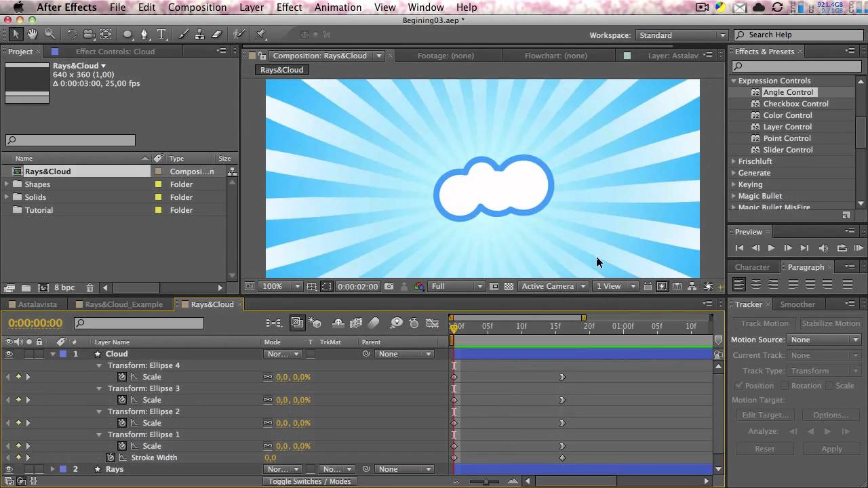Screen dimensions: 868x488
Task: Expand the Shapes folder
Action: point(7,184)
